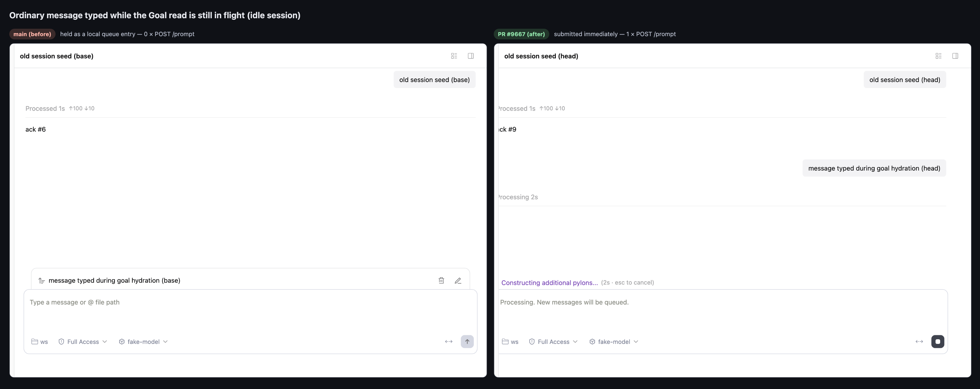Open the task list icon in head panel header
This screenshot has width=980, height=389.
pos(938,56)
